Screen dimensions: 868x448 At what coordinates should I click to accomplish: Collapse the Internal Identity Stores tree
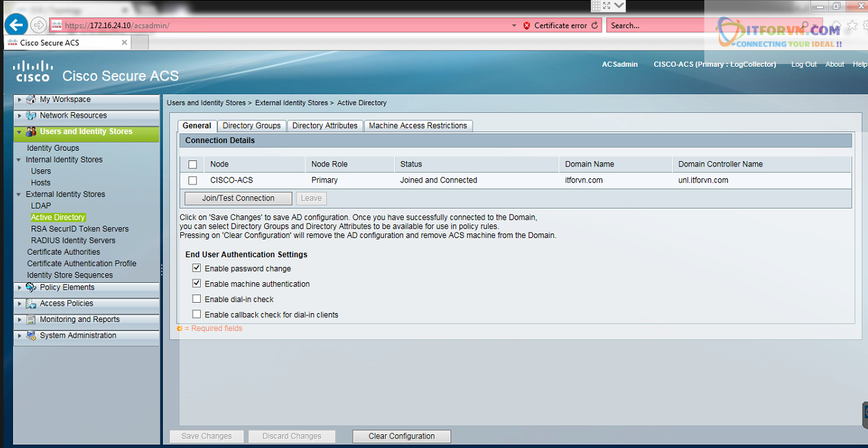pos(19,160)
